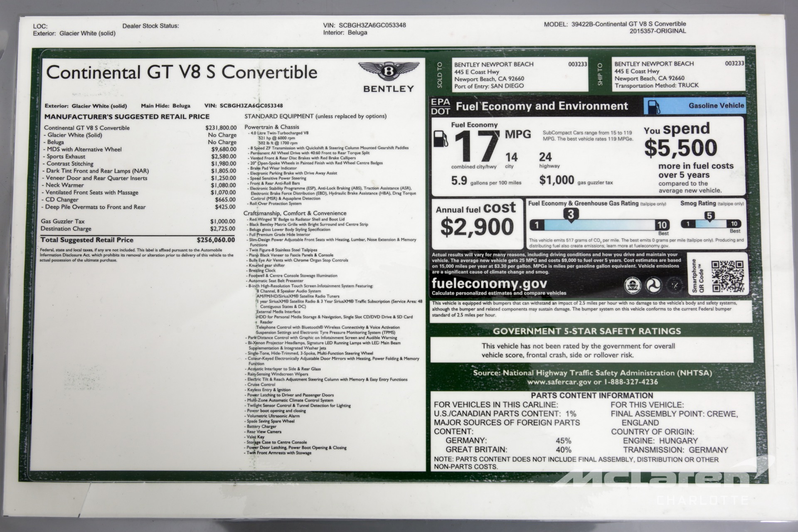The width and height of the screenshot is (798, 532).
Task: Click the 14 city MPG value
Action: tap(511, 158)
